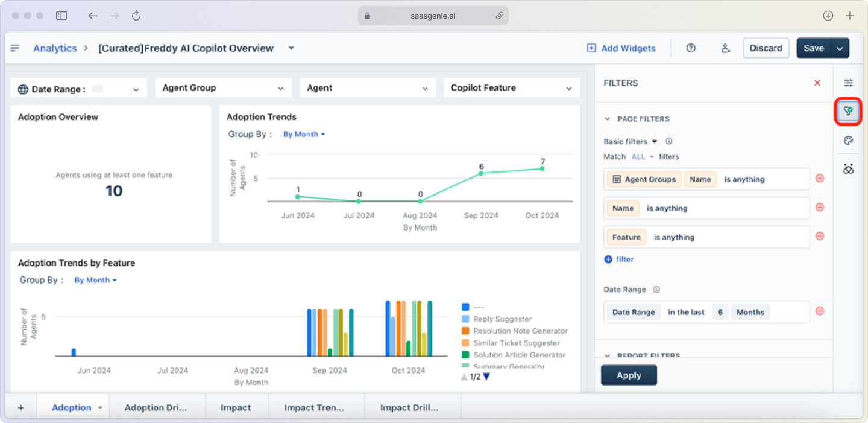
Task: Click the Add Widgets plus icon
Action: tap(591, 48)
